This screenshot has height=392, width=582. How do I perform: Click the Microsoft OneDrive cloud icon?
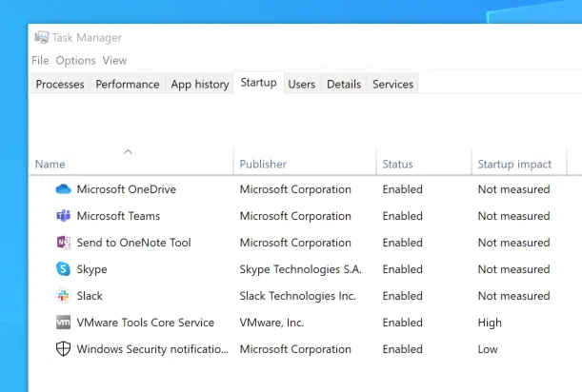[x=64, y=189]
